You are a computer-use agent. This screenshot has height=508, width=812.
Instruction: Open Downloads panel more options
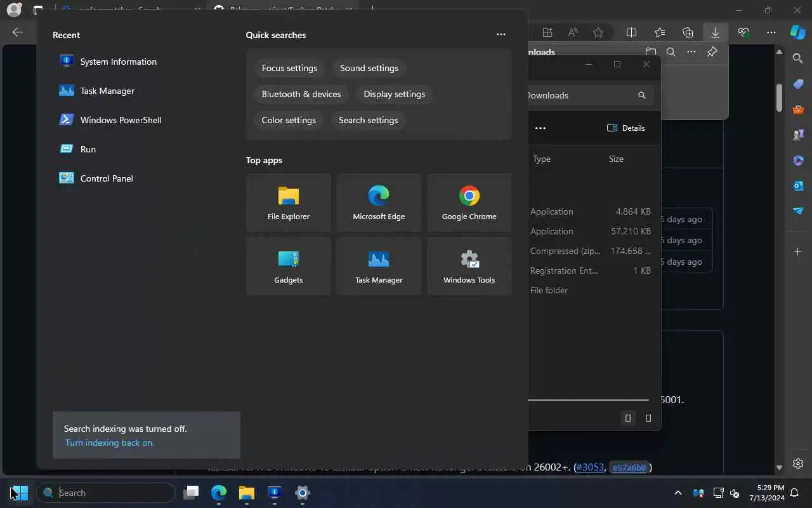click(691, 52)
